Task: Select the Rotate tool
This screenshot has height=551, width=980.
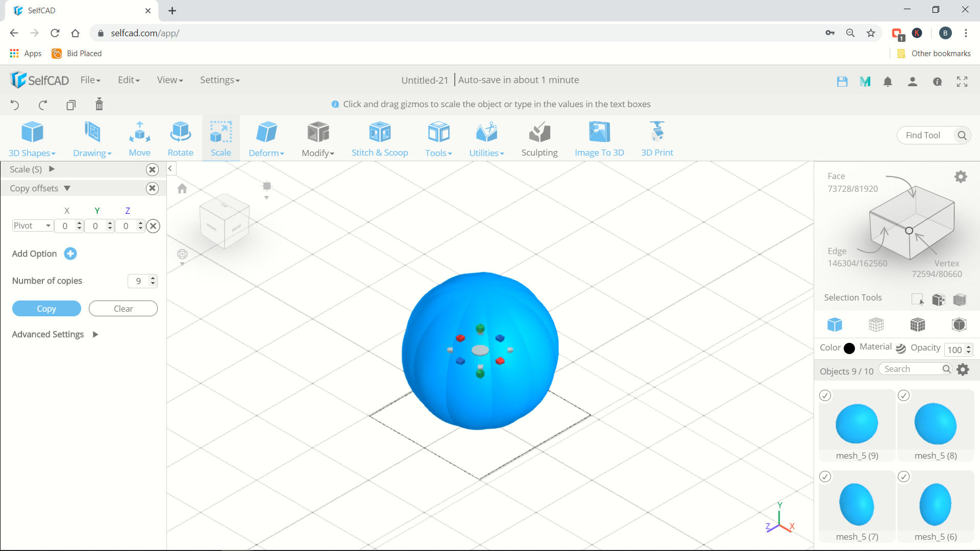Action: 180,139
